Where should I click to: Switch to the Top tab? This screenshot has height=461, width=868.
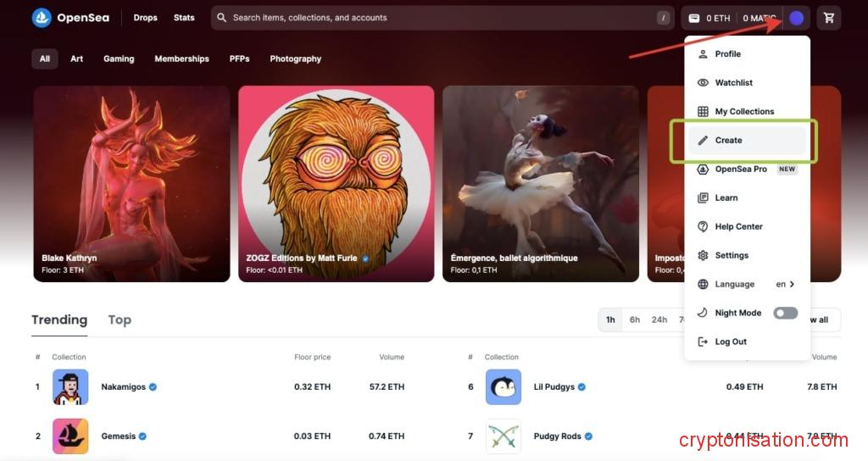[120, 320]
